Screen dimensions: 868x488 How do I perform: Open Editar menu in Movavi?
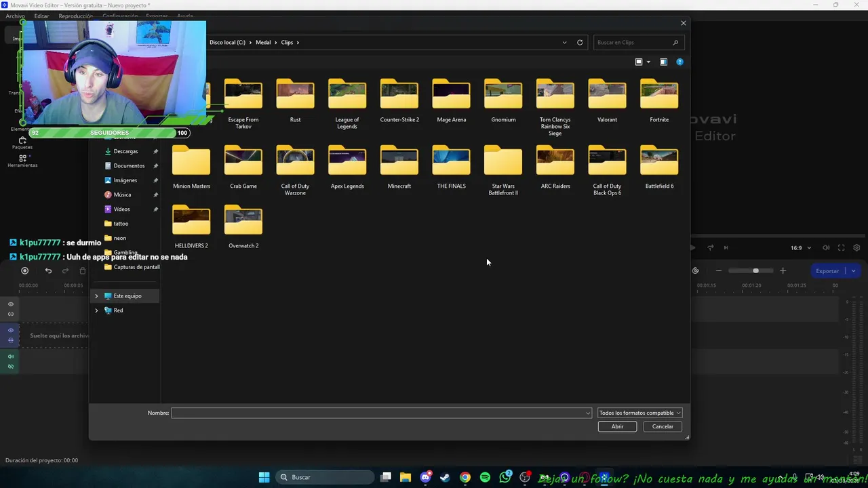pyautogui.click(x=41, y=16)
